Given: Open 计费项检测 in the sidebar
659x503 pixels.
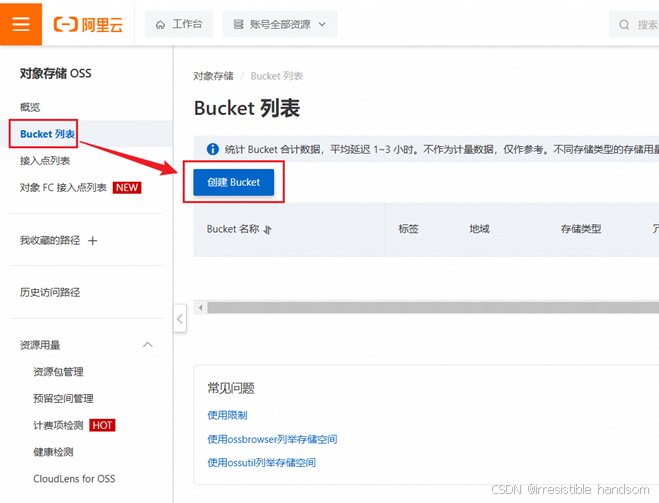Looking at the screenshot, I should coord(58,425).
